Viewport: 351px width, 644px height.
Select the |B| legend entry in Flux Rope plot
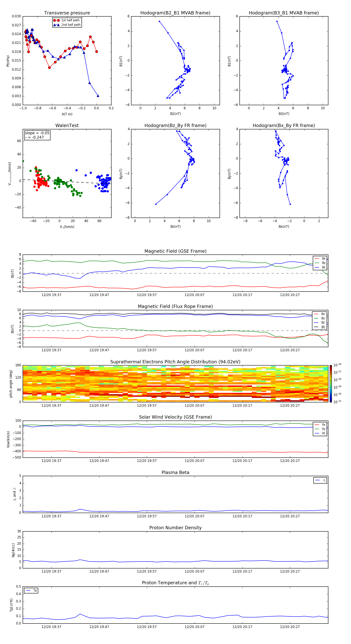(x=320, y=327)
